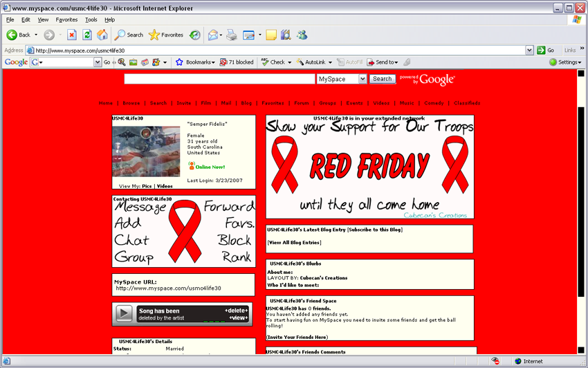Open the Discuss yellow note icon
Image resolution: width=588 pixels, height=368 pixels.
[x=271, y=35]
